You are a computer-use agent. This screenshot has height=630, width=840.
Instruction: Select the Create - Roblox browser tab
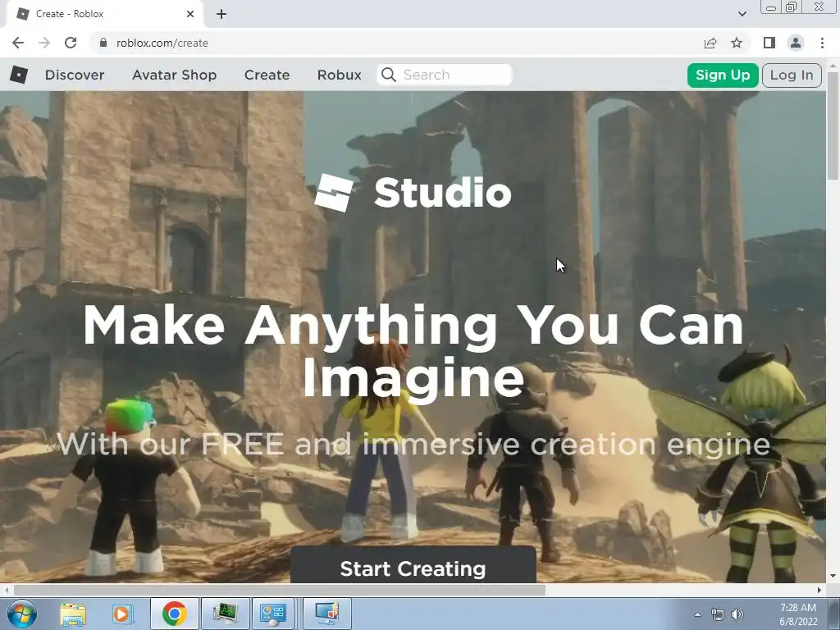pyautogui.click(x=104, y=14)
